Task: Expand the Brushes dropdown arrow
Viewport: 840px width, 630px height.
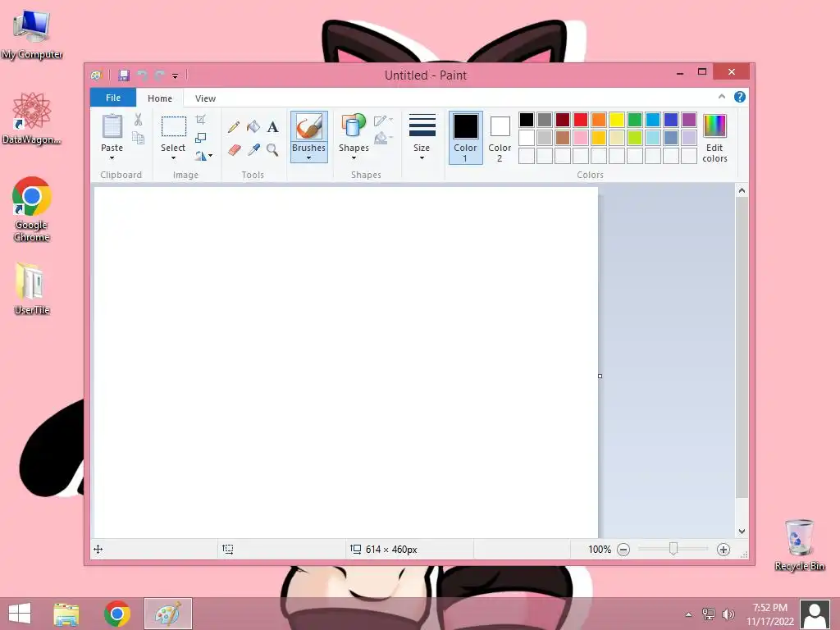Action: point(309,158)
